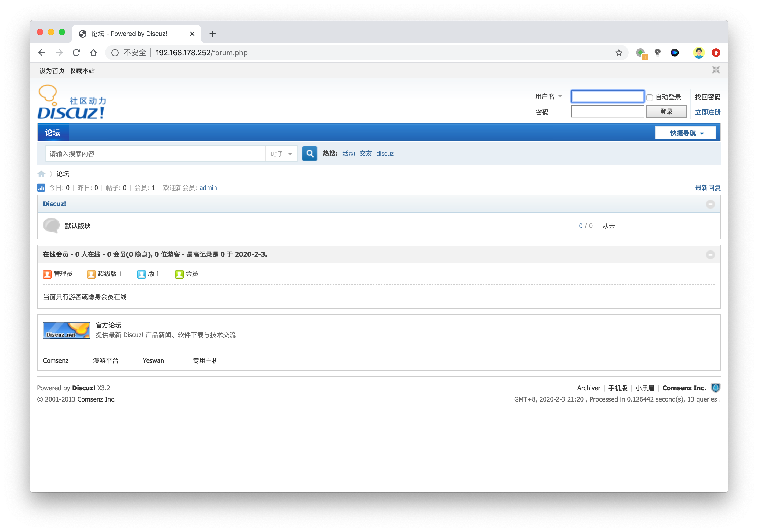
Task: Click the 登录 button
Action: [x=666, y=112]
